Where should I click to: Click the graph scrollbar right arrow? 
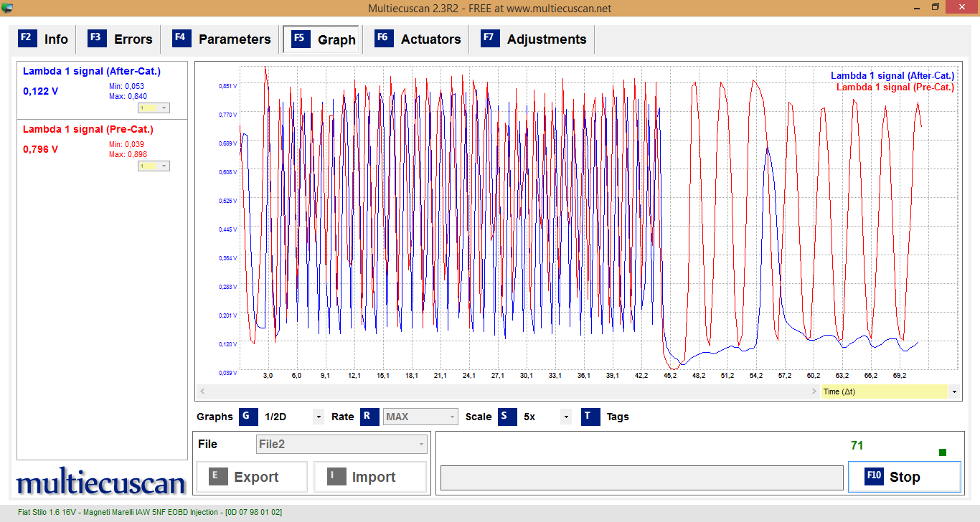click(x=814, y=391)
